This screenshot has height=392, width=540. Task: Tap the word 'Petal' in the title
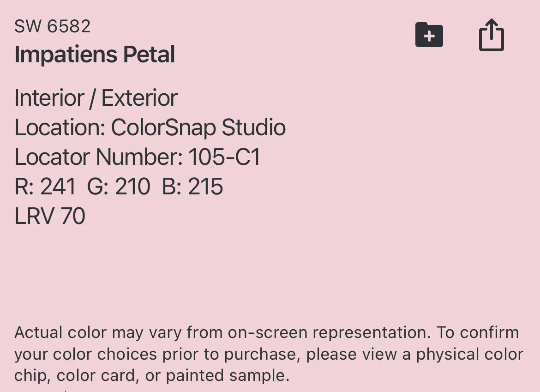149,54
